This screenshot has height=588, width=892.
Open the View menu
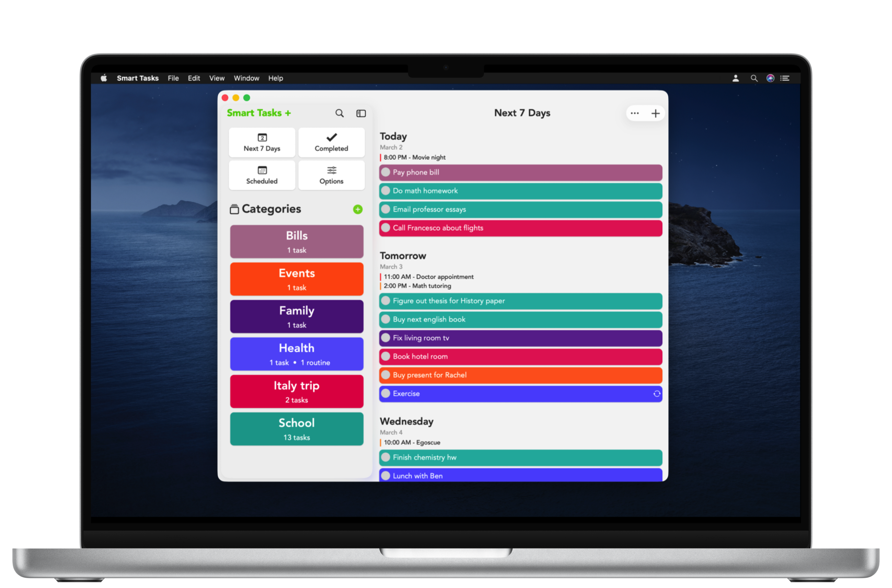[x=217, y=78]
